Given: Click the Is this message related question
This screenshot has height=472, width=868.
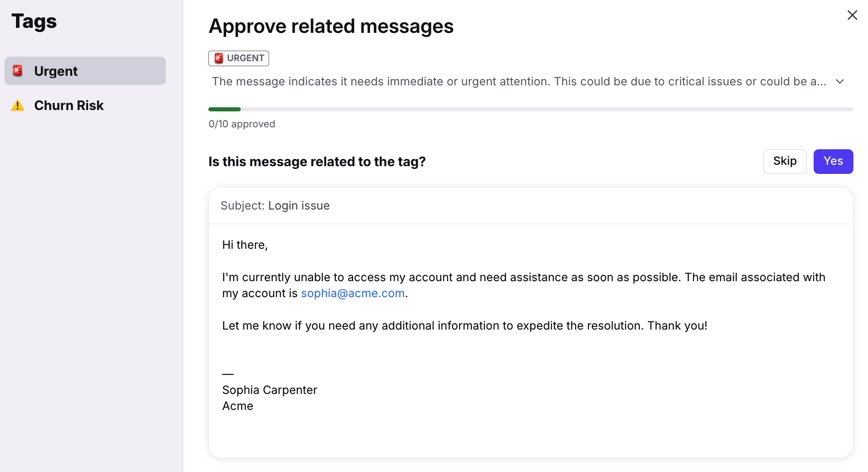Looking at the screenshot, I should pos(317,162).
